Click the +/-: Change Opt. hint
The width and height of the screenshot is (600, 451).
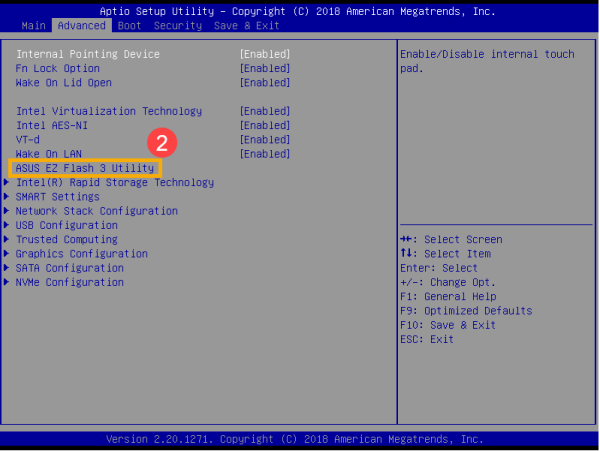[448, 282]
